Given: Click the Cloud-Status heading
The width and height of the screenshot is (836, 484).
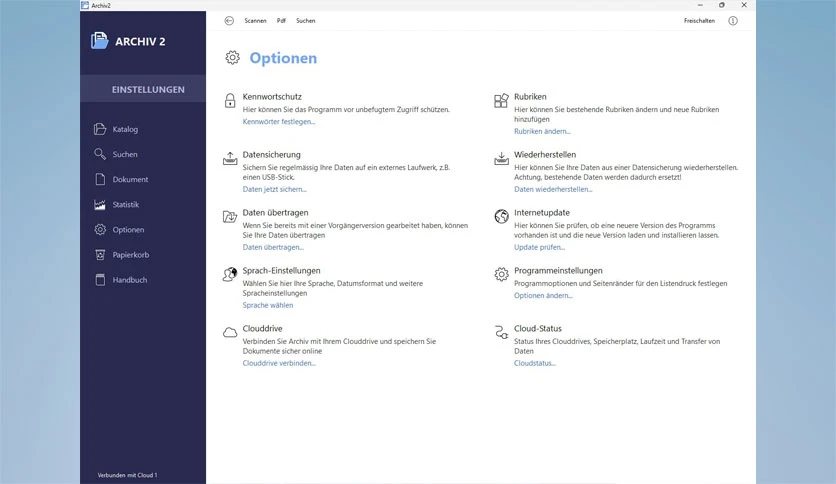Looking at the screenshot, I should tap(537, 328).
